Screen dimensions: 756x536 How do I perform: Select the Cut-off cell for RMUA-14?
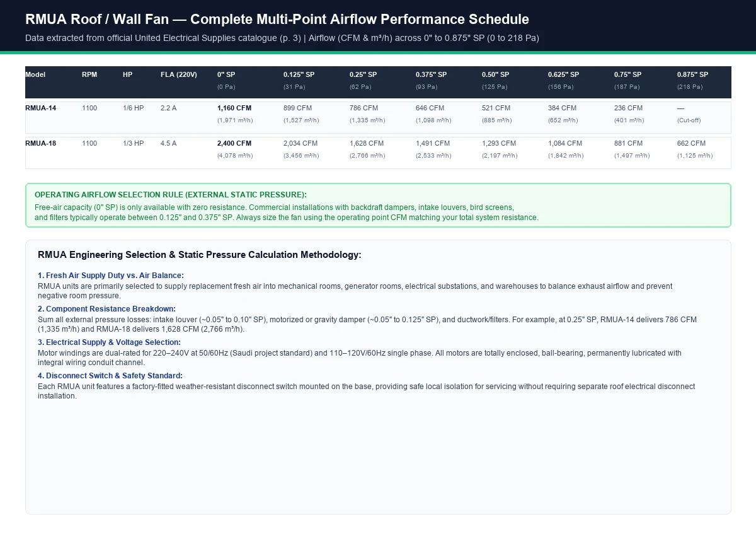[x=689, y=120]
